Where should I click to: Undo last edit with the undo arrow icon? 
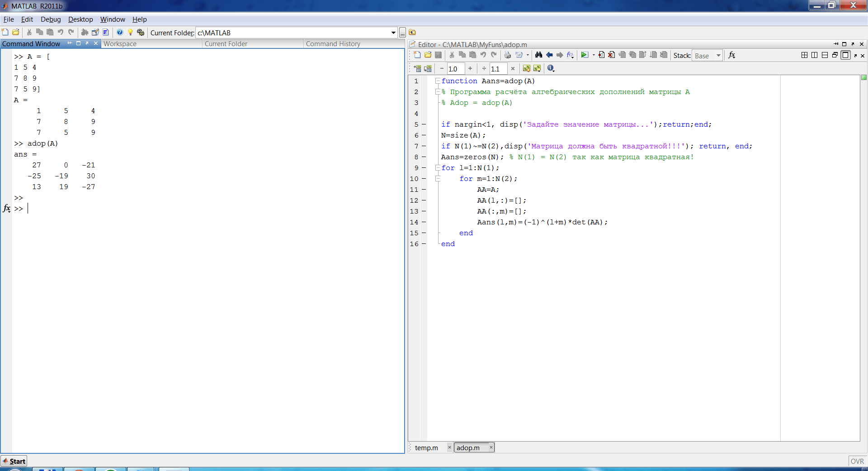point(483,55)
